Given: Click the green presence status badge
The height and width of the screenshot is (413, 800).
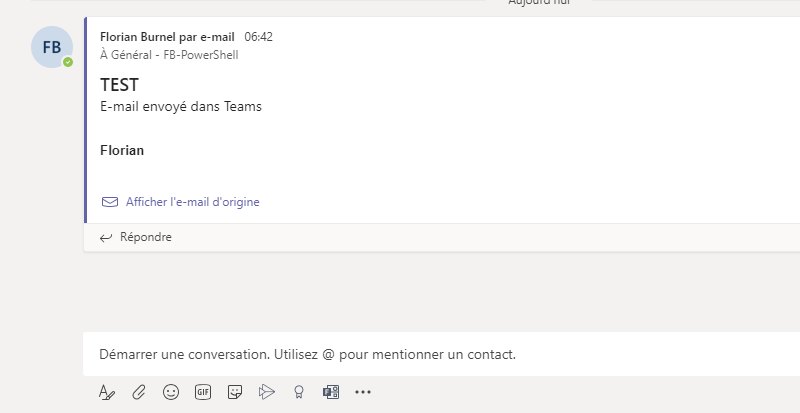Looking at the screenshot, I should 68,62.
